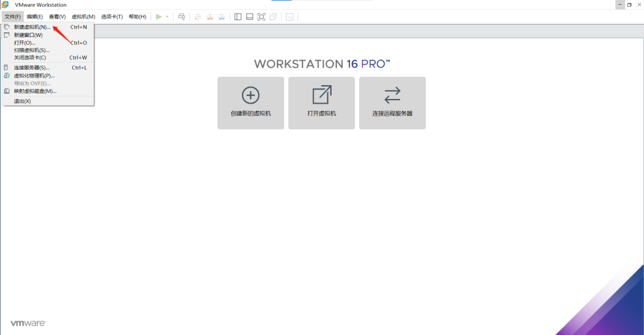Click the Revert to Snapshot icon

pos(209,17)
